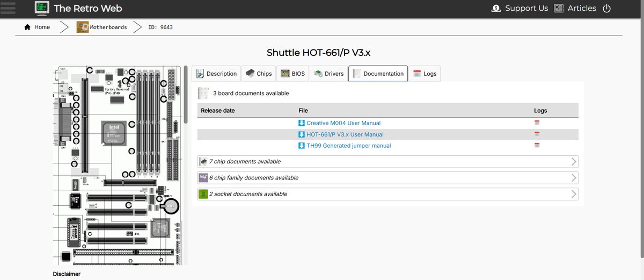Click chevron on socket documents row
This screenshot has width=644, height=280.
[574, 193]
